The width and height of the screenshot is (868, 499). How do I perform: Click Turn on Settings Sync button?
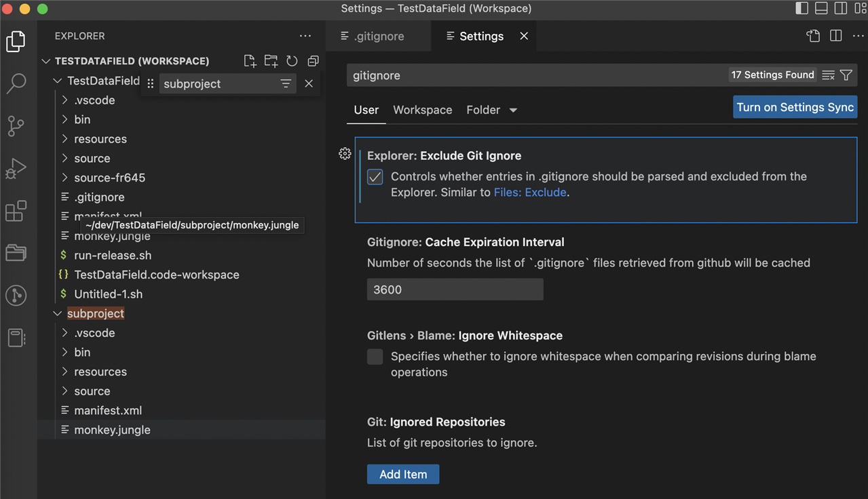click(x=795, y=107)
